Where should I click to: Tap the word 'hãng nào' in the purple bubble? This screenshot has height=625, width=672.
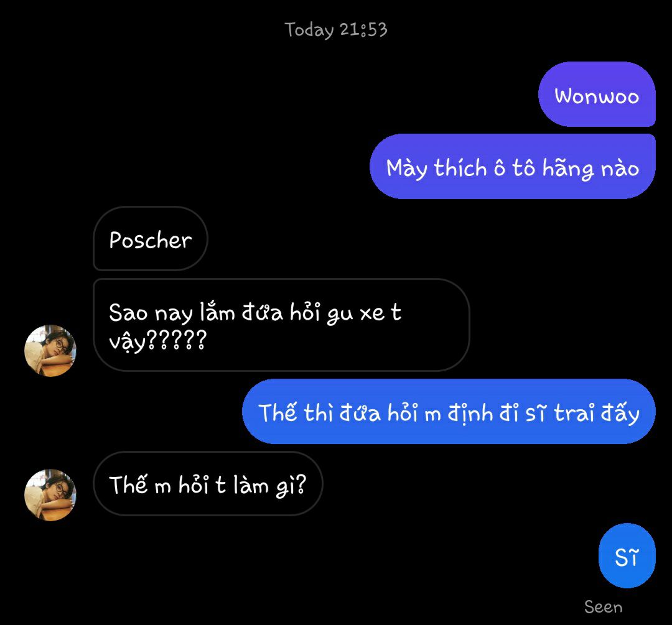coord(591,169)
